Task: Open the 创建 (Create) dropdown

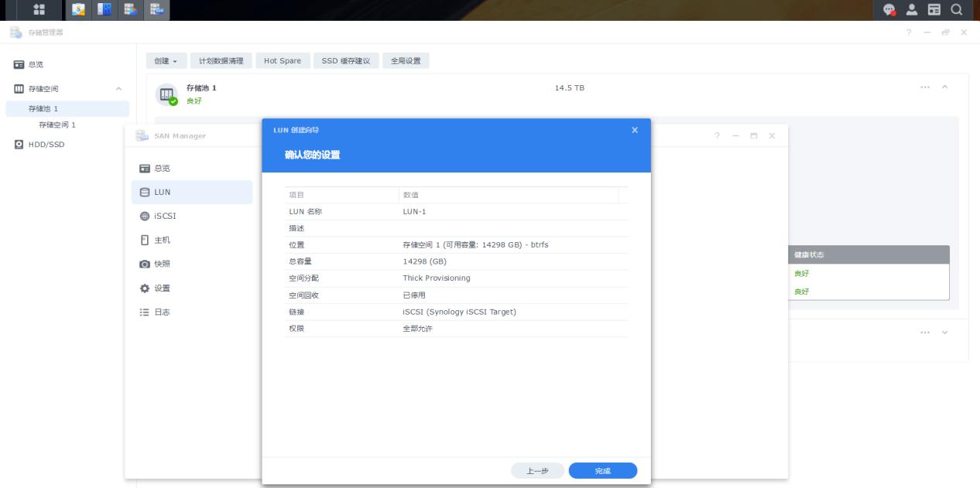Action: coord(166,60)
